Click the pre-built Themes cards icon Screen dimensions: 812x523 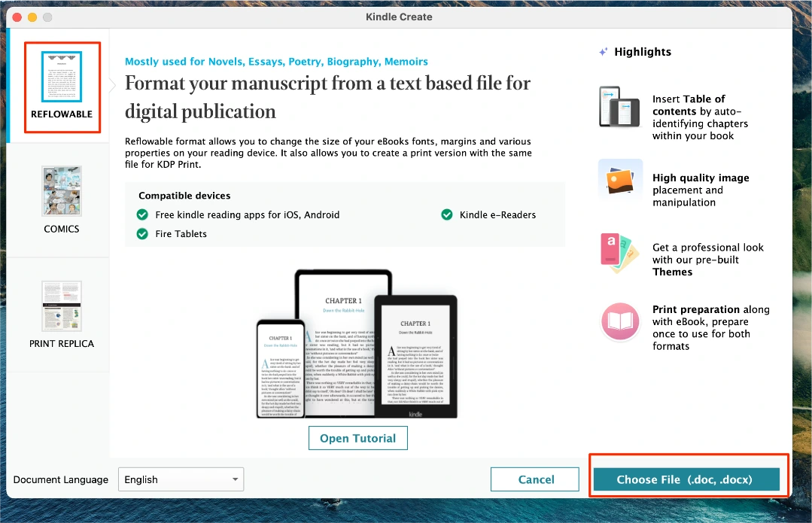[619, 253]
